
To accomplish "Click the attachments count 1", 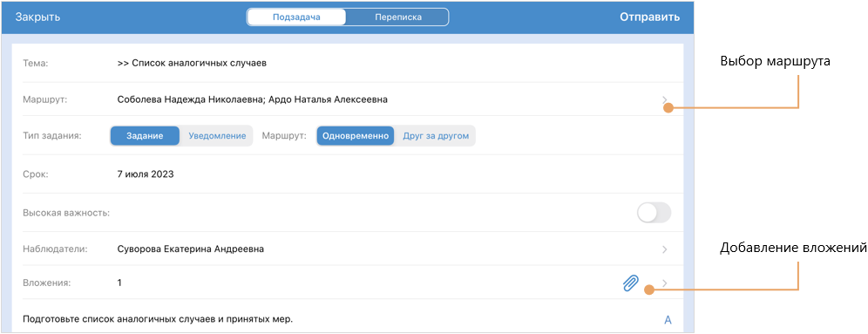I will [x=119, y=283].
